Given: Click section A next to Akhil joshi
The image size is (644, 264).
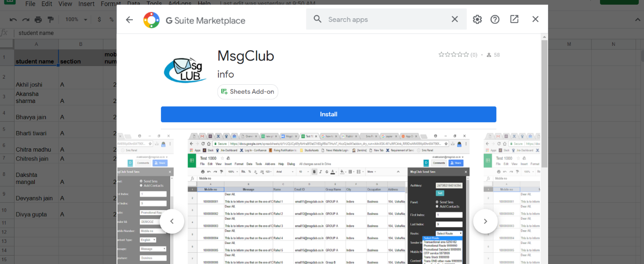Looking at the screenshot, I should tap(80, 78).
